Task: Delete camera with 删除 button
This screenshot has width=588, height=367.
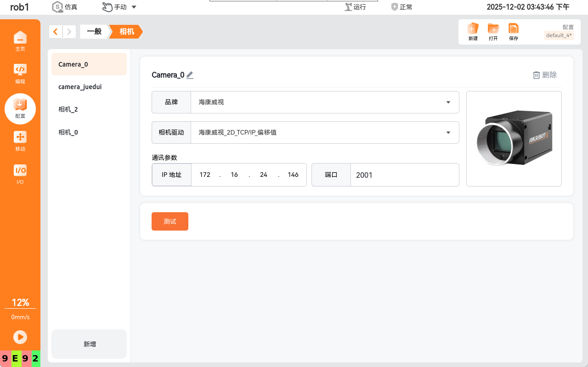Action: point(545,75)
